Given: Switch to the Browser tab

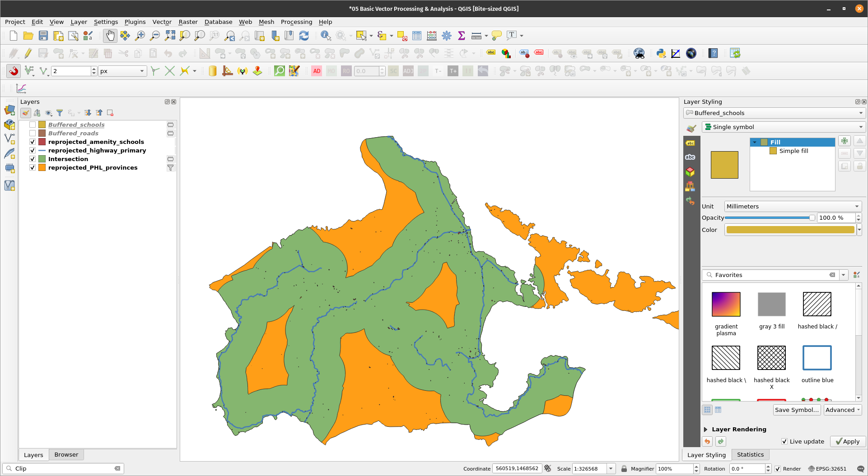Looking at the screenshot, I should [x=66, y=454].
